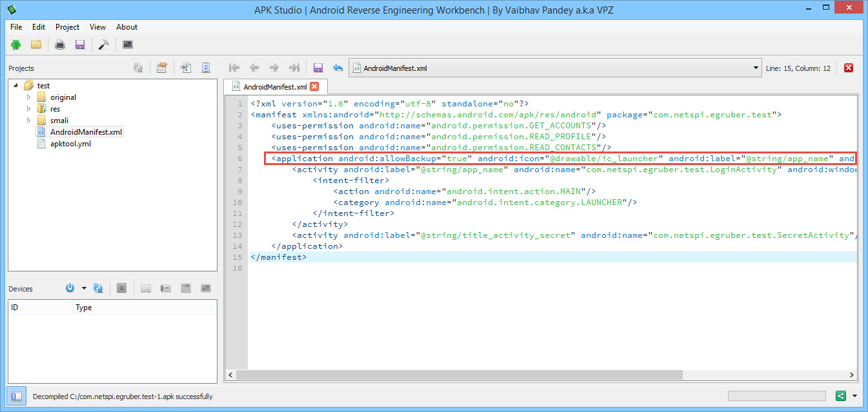Image resolution: width=868 pixels, height=412 pixels.
Task: Close the editor with the red X at the right end
Action: point(849,68)
